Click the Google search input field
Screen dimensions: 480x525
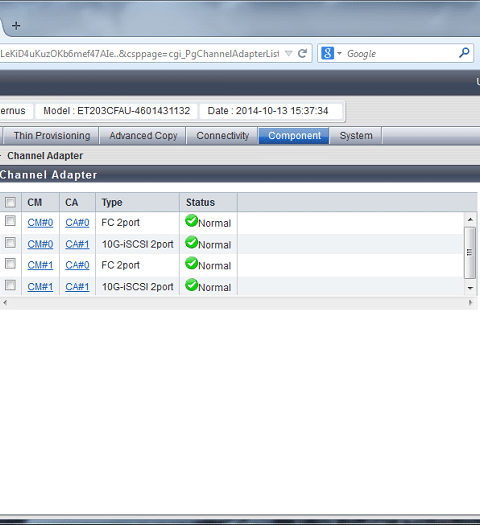tap(401, 54)
